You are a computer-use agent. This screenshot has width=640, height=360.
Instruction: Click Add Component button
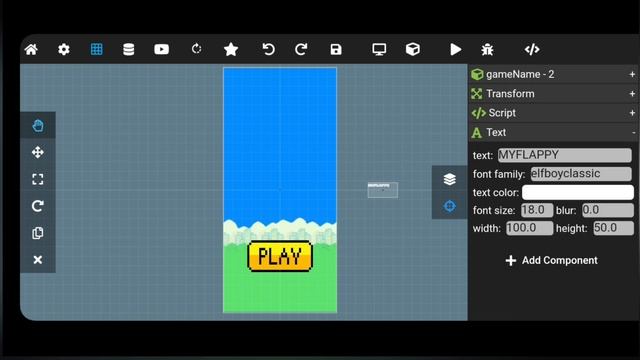(x=551, y=260)
